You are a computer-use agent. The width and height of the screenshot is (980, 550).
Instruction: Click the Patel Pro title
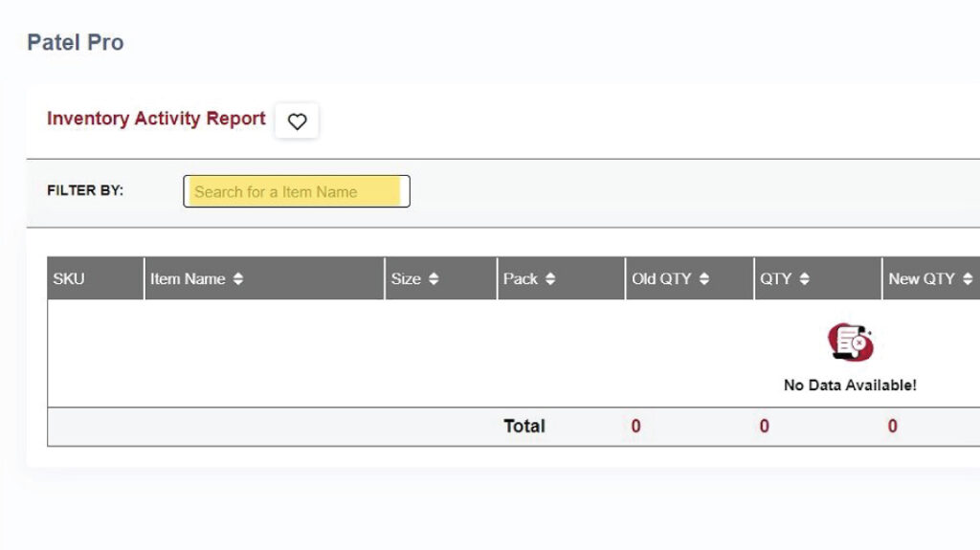pos(76,43)
